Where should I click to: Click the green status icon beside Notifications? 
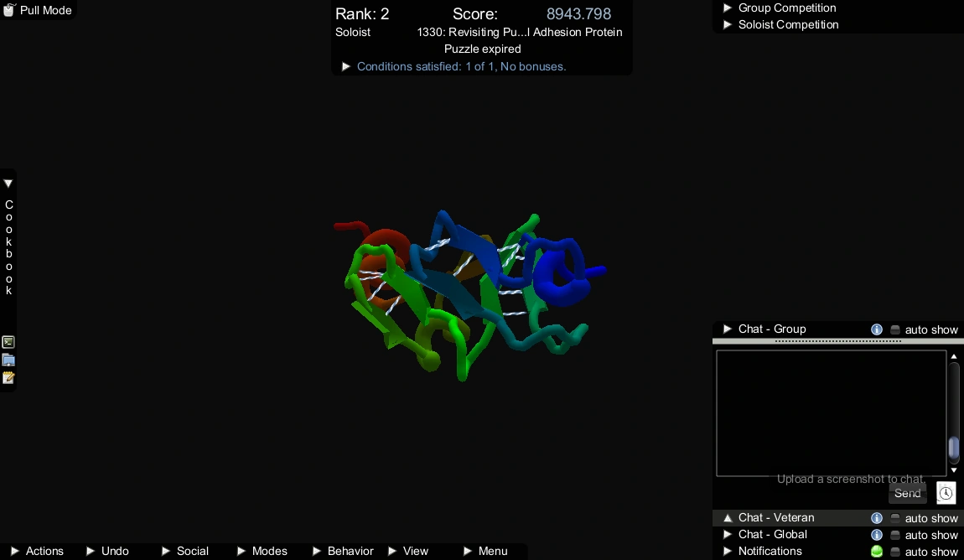point(877,551)
